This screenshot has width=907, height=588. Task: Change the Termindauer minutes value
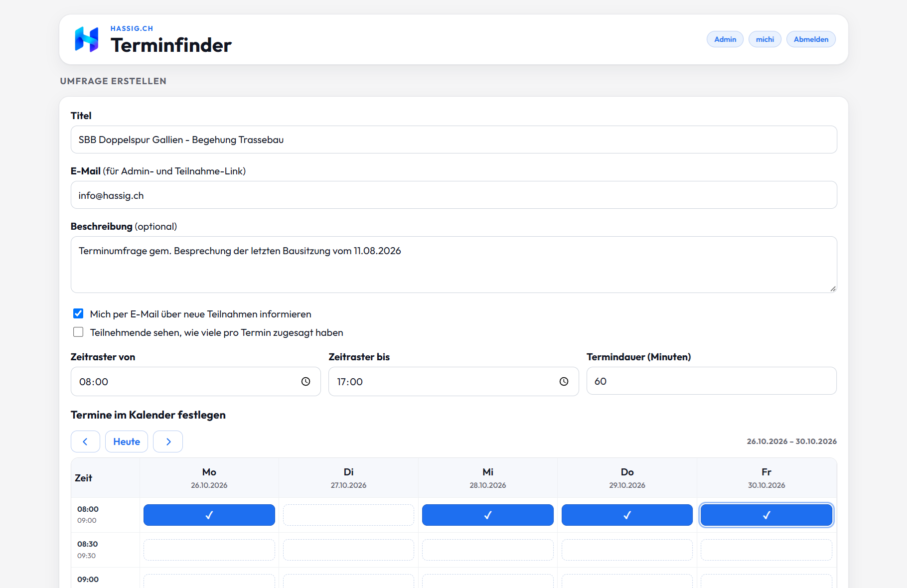[x=712, y=381]
